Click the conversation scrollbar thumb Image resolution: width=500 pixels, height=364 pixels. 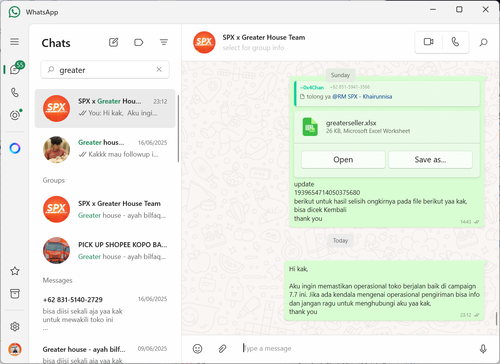click(496, 319)
